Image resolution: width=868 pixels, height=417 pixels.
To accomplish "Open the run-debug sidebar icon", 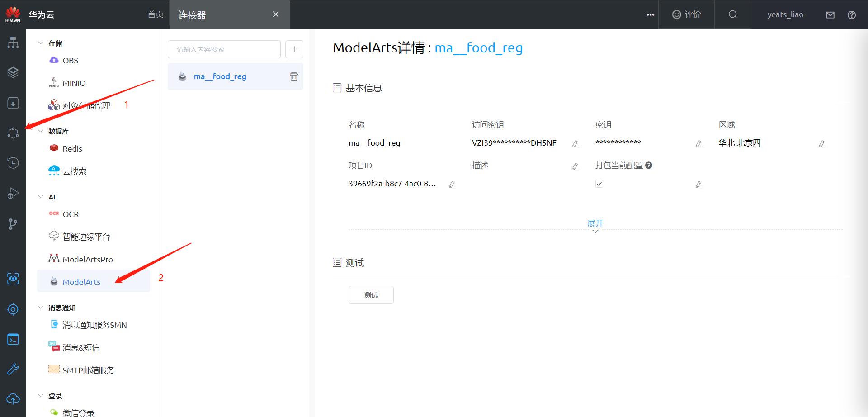I will tap(13, 193).
